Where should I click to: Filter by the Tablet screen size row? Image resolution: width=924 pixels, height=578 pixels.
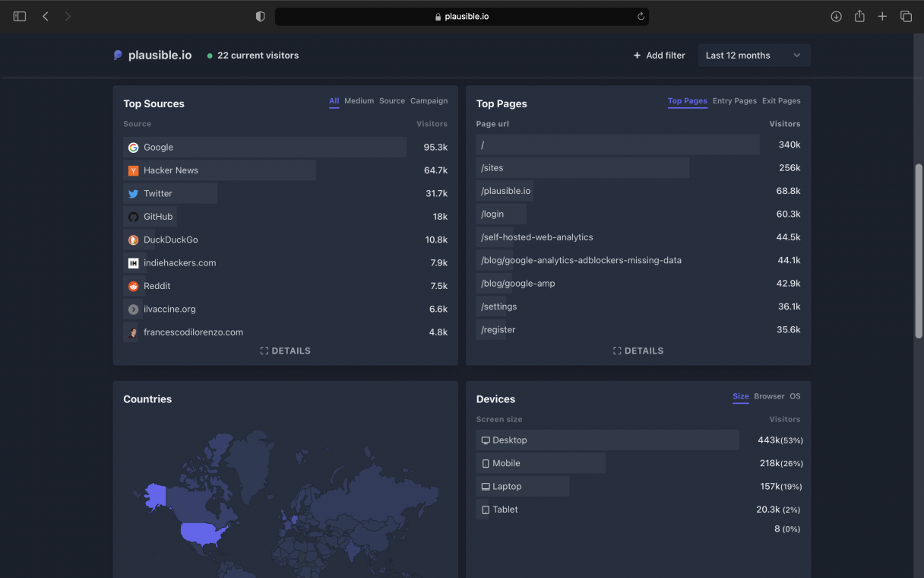point(638,510)
